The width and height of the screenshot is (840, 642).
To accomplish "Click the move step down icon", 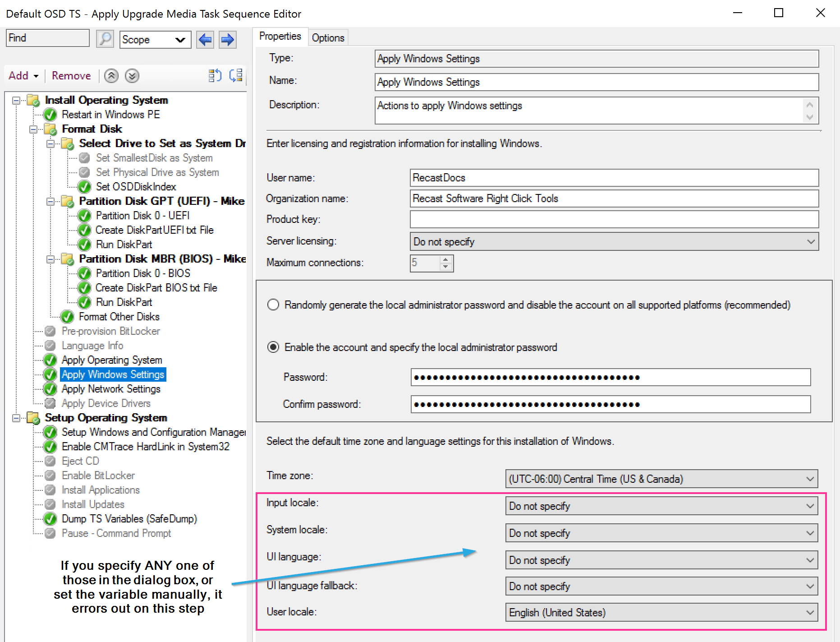I will coord(132,76).
